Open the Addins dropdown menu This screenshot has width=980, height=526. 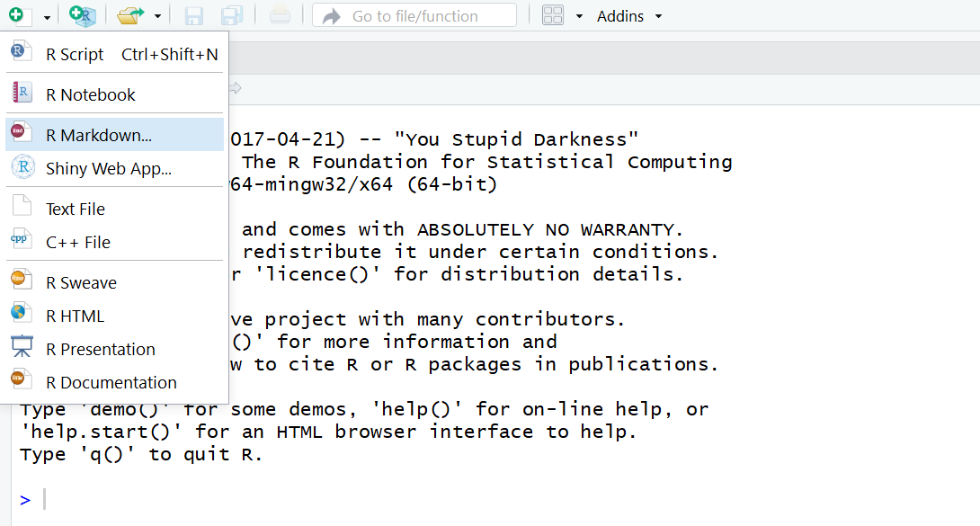629,16
